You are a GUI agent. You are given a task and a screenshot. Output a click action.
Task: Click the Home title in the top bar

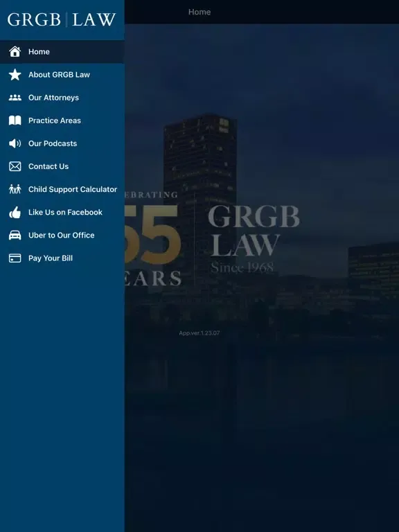pyautogui.click(x=199, y=12)
